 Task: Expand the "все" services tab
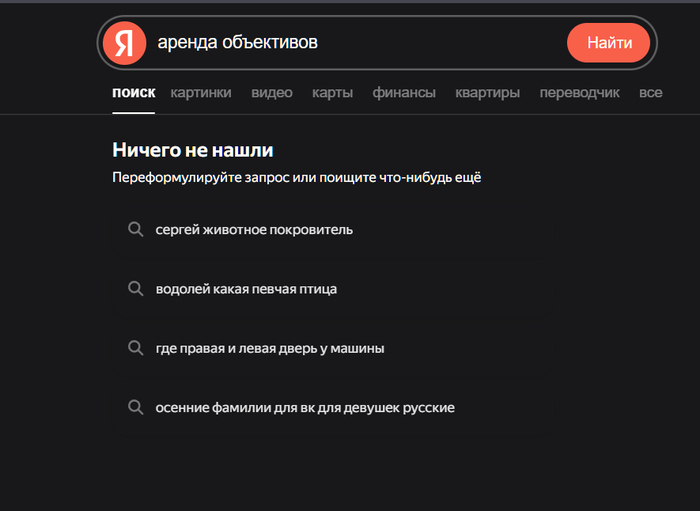pyautogui.click(x=650, y=93)
